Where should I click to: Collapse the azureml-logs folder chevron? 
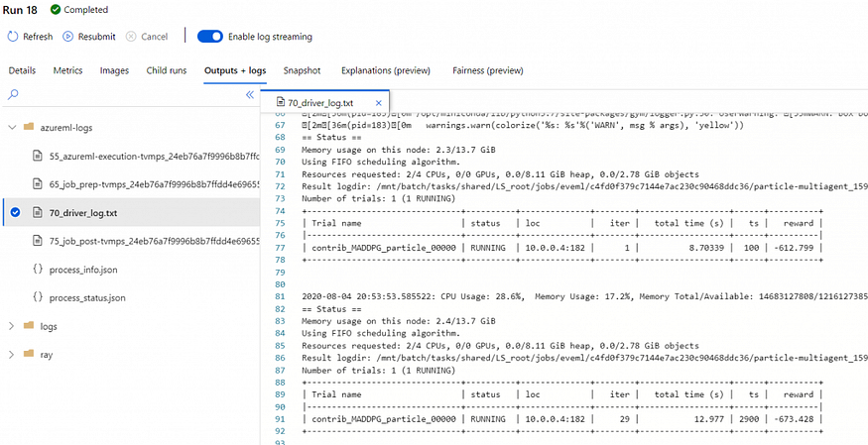(12, 128)
